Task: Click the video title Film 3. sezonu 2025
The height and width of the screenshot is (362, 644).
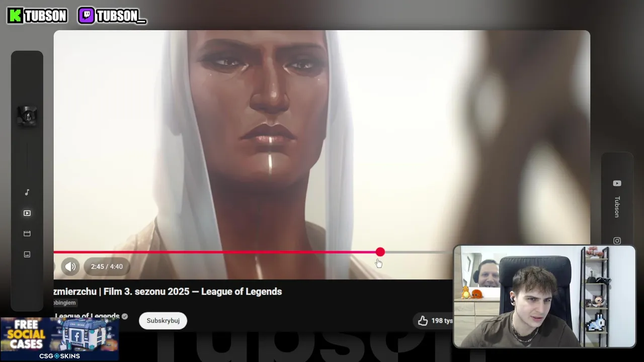Action: (x=168, y=292)
